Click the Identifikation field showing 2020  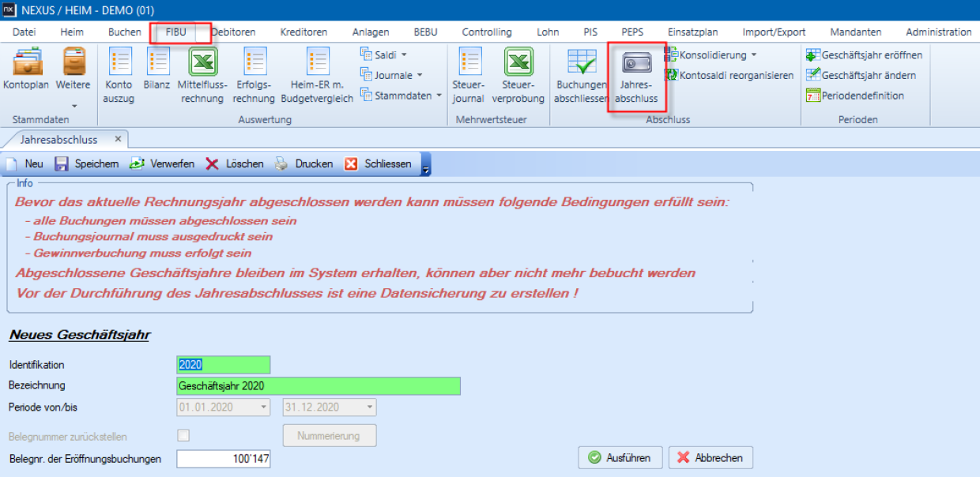coord(224,365)
